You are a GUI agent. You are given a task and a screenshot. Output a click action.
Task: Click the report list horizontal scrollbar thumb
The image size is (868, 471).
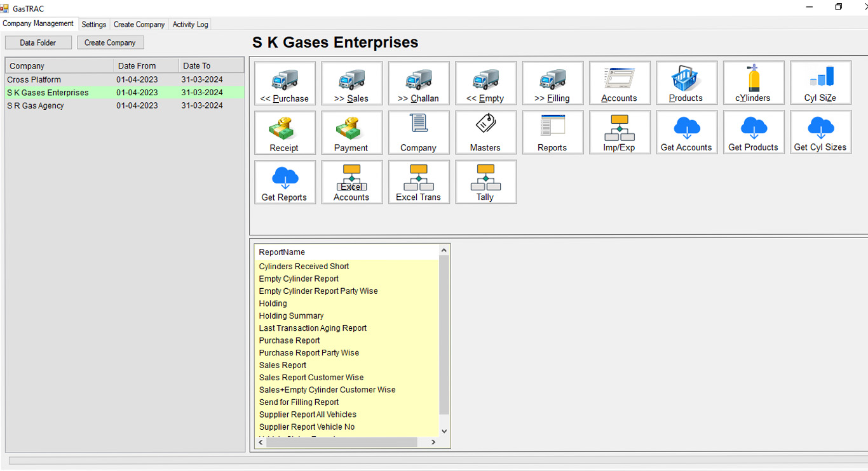[342, 442]
